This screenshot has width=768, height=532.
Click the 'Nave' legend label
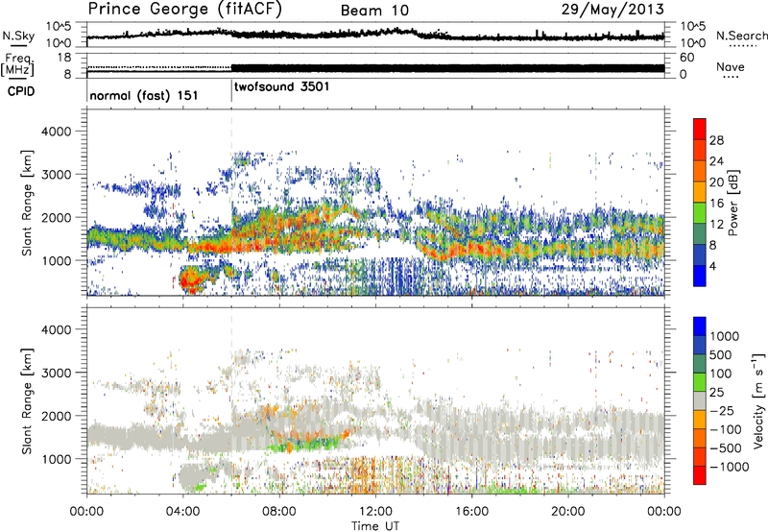730,67
